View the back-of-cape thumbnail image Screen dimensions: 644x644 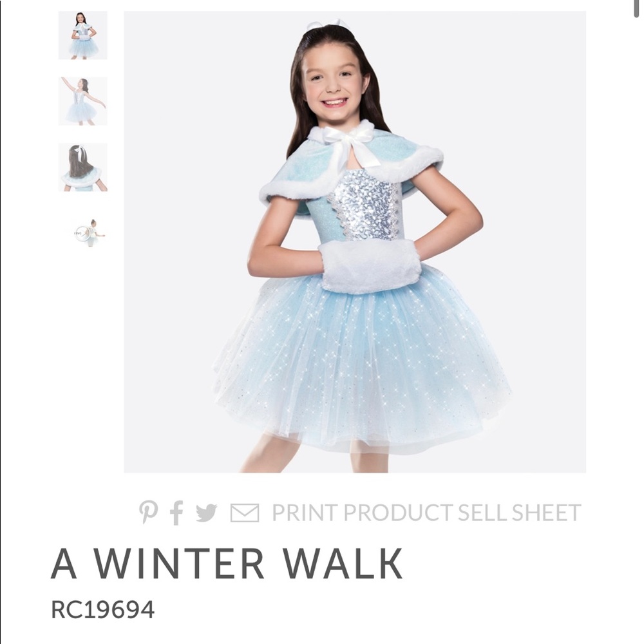pyautogui.click(x=82, y=167)
